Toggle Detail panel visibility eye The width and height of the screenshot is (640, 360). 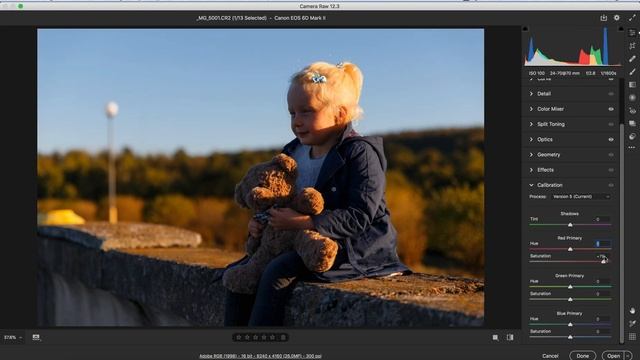click(x=611, y=94)
